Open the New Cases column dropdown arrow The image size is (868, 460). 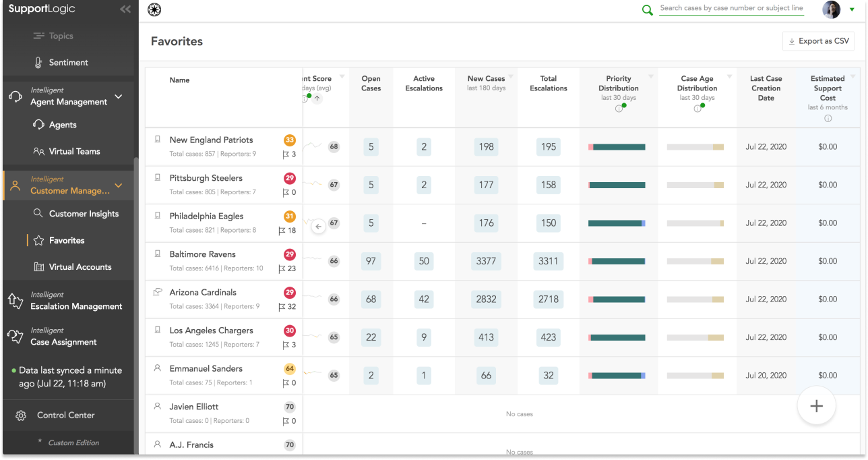tap(511, 76)
